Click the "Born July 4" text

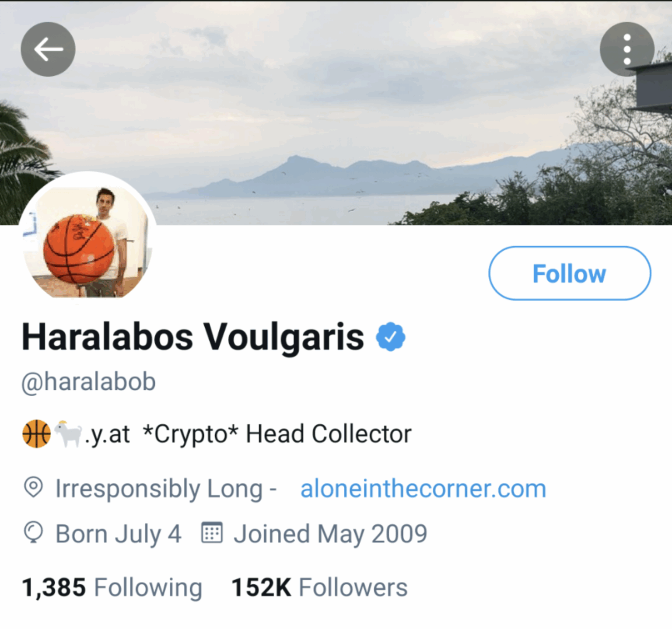tap(118, 534)
